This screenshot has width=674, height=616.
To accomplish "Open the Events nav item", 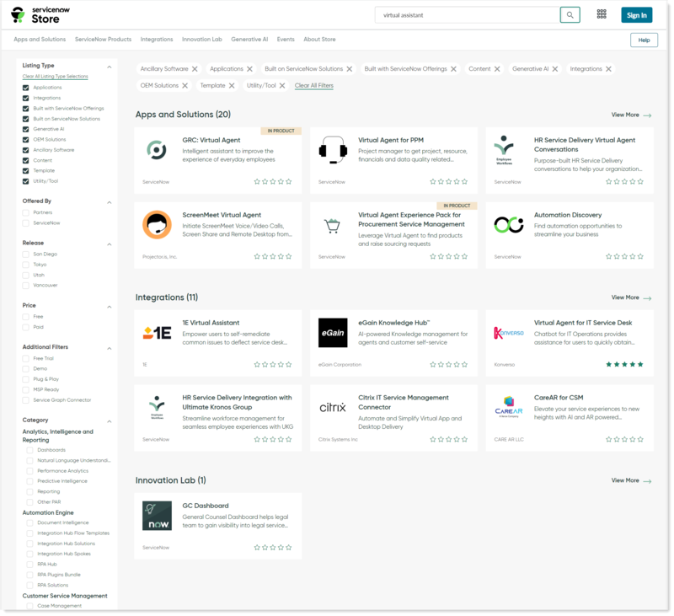I will point(286,40).
